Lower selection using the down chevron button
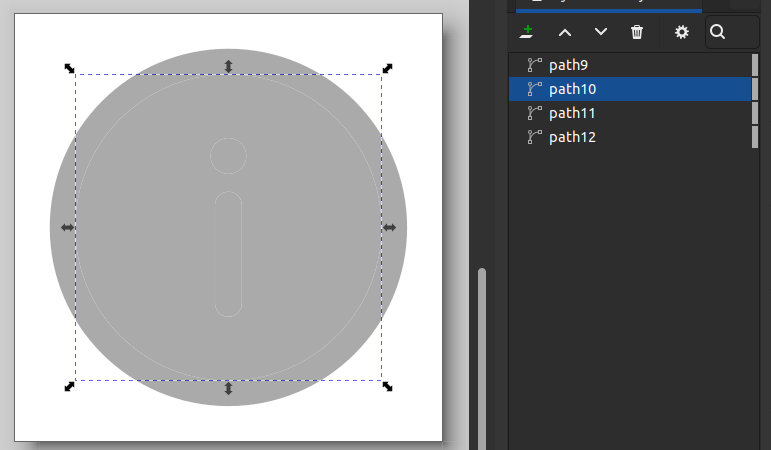 click(x=601, y=32)
